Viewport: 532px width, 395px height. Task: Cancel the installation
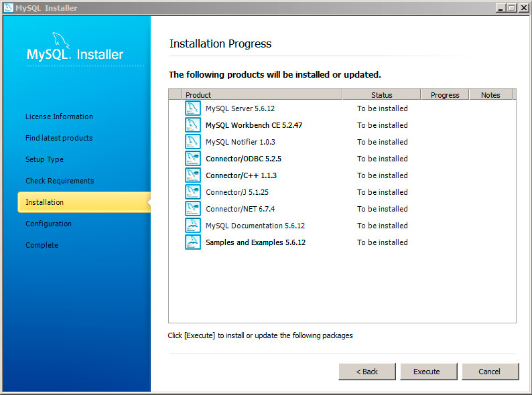click(x=490, y=372)
